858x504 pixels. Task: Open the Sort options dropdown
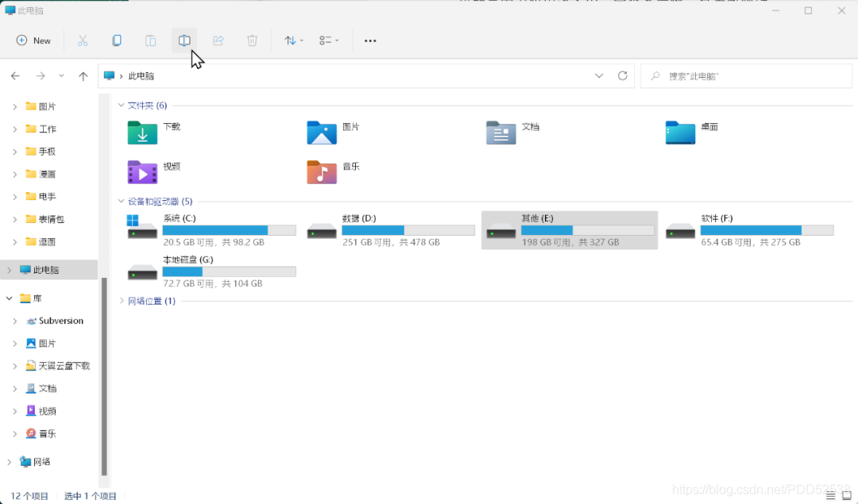[x=294, y=40]
